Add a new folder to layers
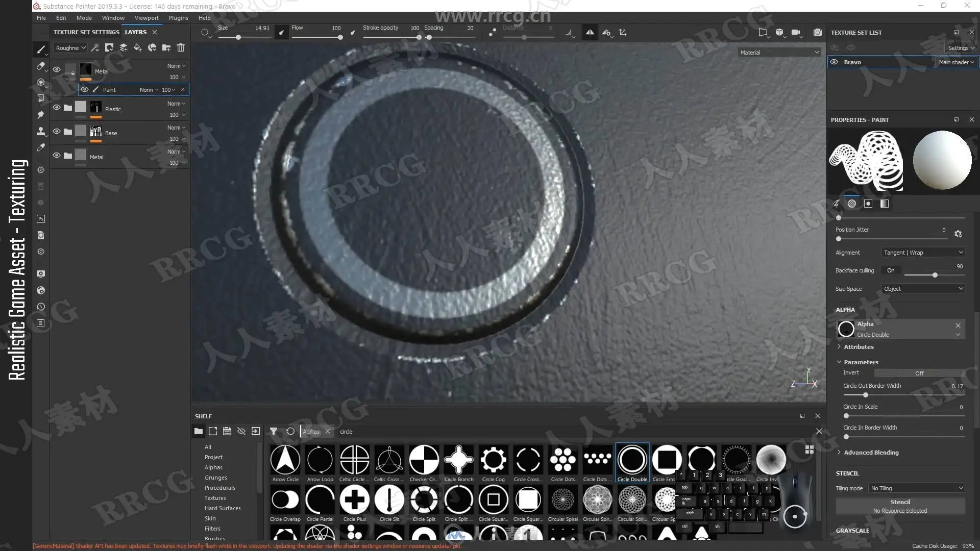 point(166,47)
